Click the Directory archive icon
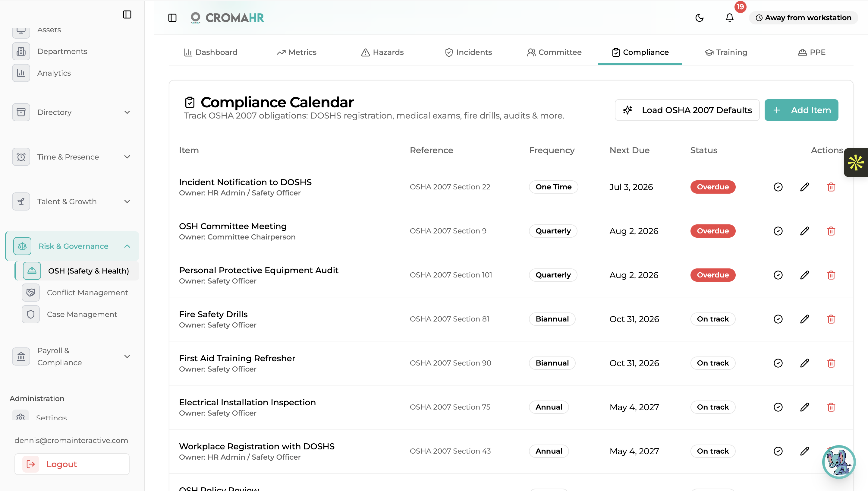This screenshot has width=868, height=491. (x=21, y=112)
